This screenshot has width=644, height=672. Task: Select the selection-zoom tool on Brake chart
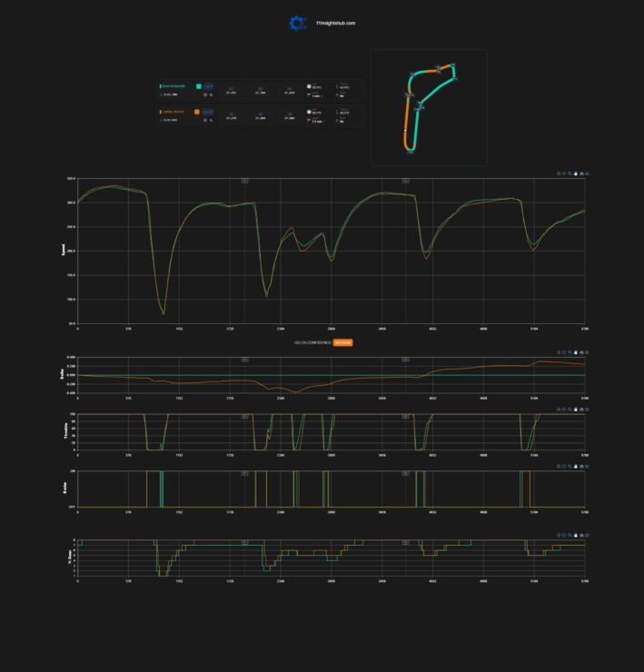(570, 466)
